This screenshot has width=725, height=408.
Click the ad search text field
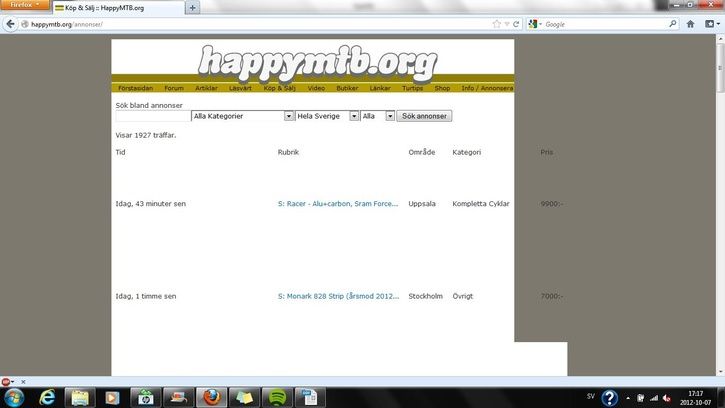click(152, 116)
